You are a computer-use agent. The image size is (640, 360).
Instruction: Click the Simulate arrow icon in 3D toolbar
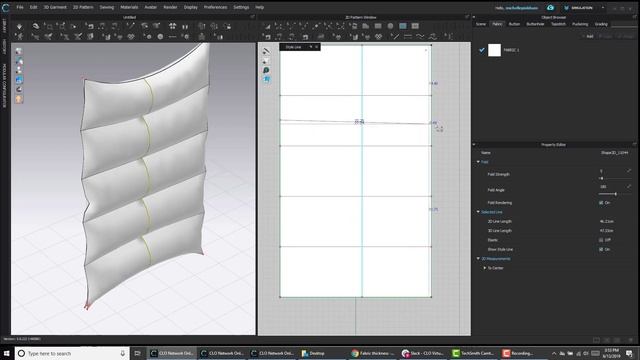[19, 27]
